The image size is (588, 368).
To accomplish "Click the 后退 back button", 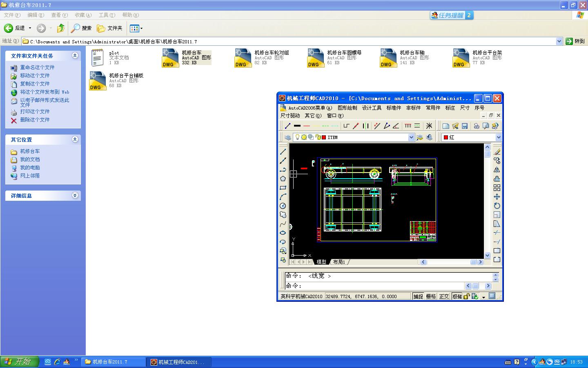I will tap(15, 28).
